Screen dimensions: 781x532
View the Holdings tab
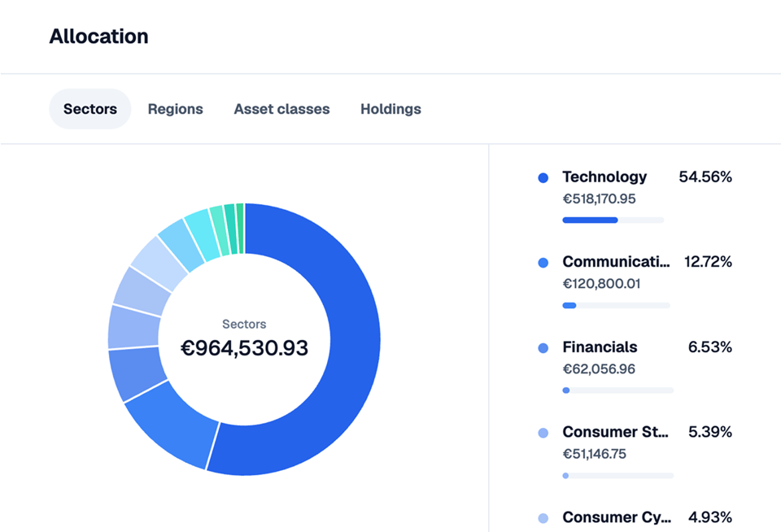point(390,109)
